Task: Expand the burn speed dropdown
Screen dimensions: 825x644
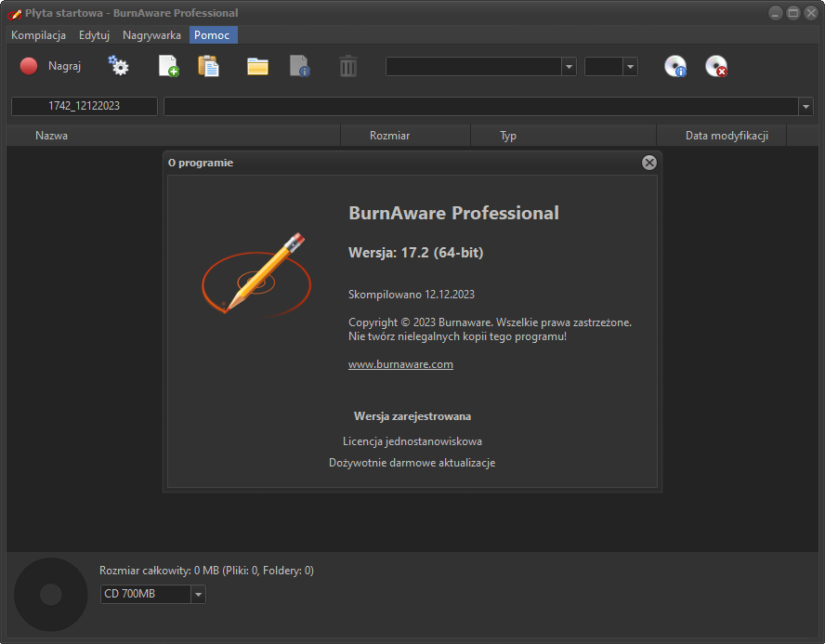Action: tap(630, 67)
